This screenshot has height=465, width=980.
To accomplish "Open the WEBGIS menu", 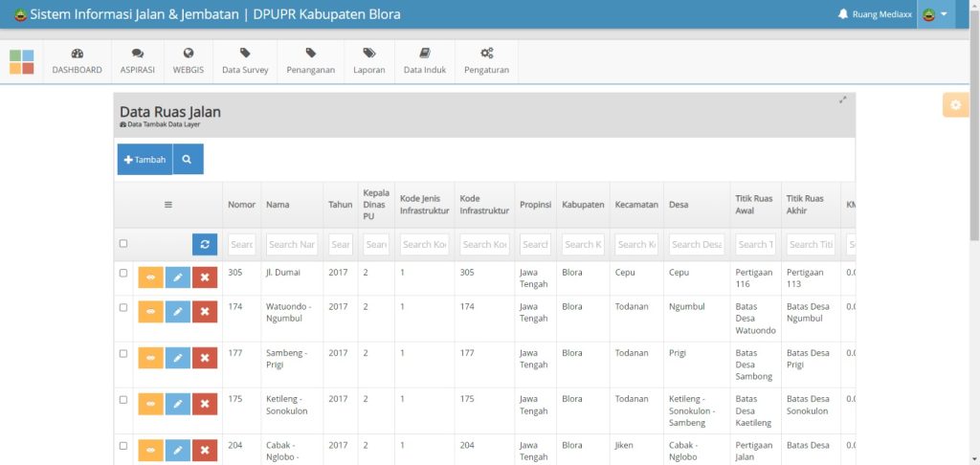I will tap(189, 61).
